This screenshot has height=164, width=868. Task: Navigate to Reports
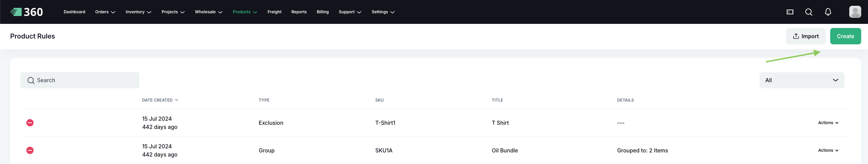coord(299,12)
